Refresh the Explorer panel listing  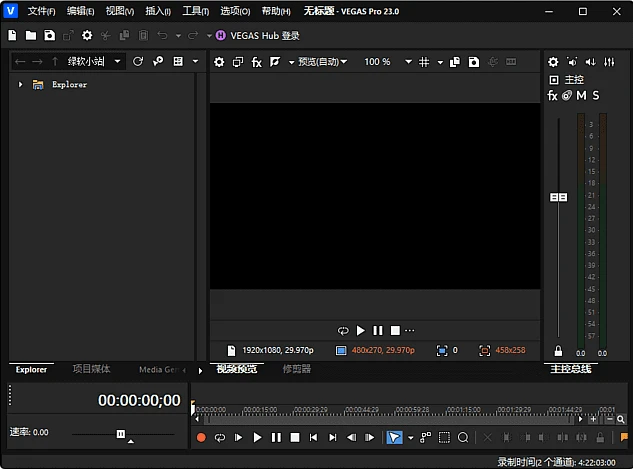tap(138, 61)
